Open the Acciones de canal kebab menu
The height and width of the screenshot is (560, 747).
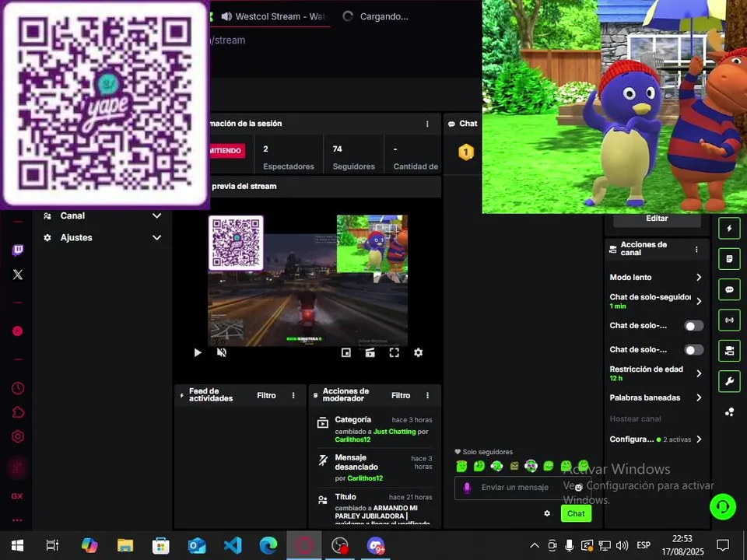click(696, 250)
